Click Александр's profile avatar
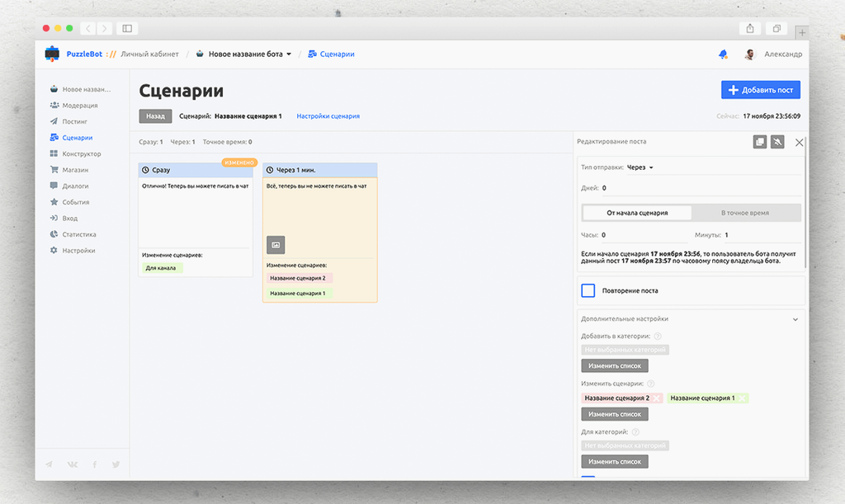Image resolution: width=845 pixels, height=504 pixels. coord(749,54)
